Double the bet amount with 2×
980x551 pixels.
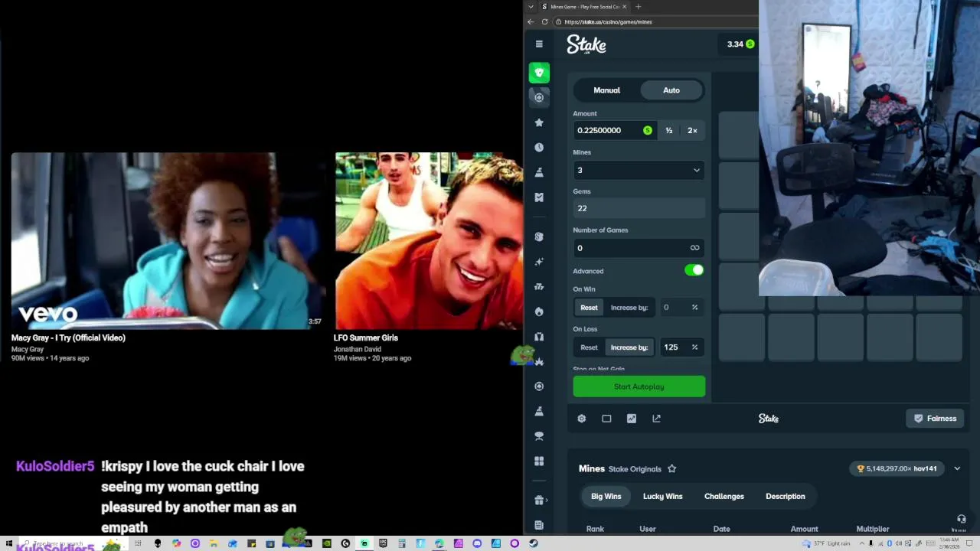point(692,130)
